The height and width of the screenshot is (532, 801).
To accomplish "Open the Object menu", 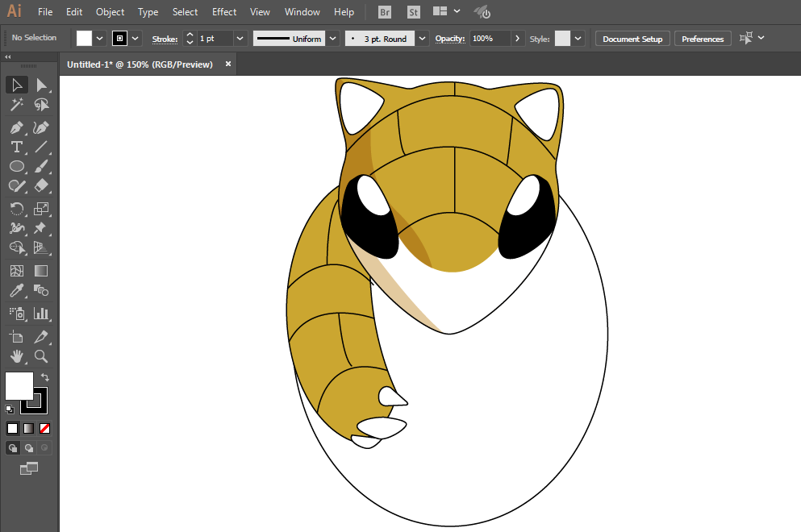I will click(110, 12).
